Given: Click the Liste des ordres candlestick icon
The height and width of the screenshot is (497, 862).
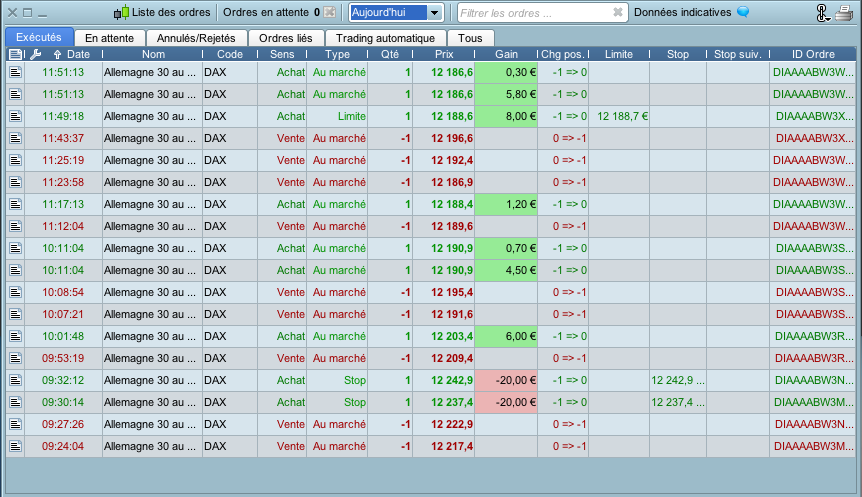Looking at the screenshot, I should tap(121, 13).
